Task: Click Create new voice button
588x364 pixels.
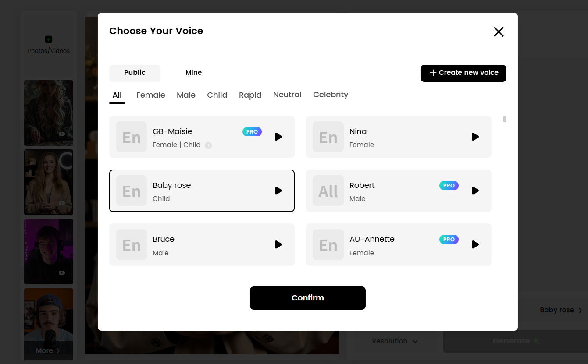Action: [463, 73]
